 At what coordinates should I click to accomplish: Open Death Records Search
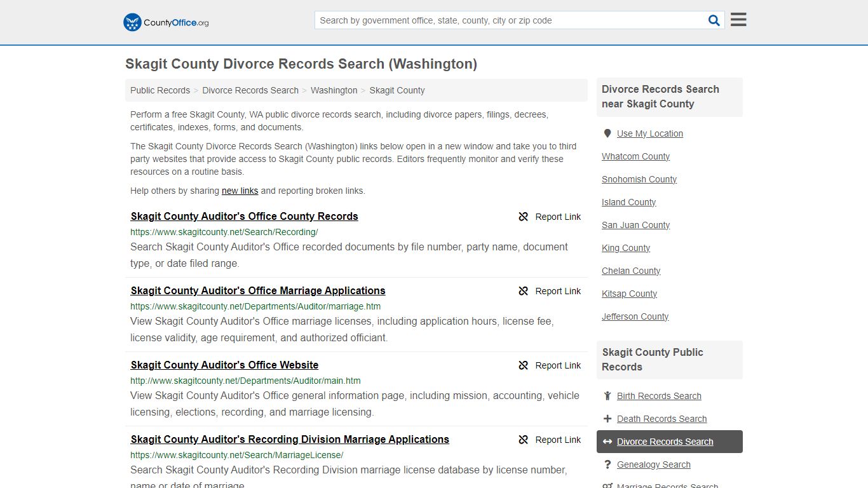pyautogui.click(x=661, y=419)
